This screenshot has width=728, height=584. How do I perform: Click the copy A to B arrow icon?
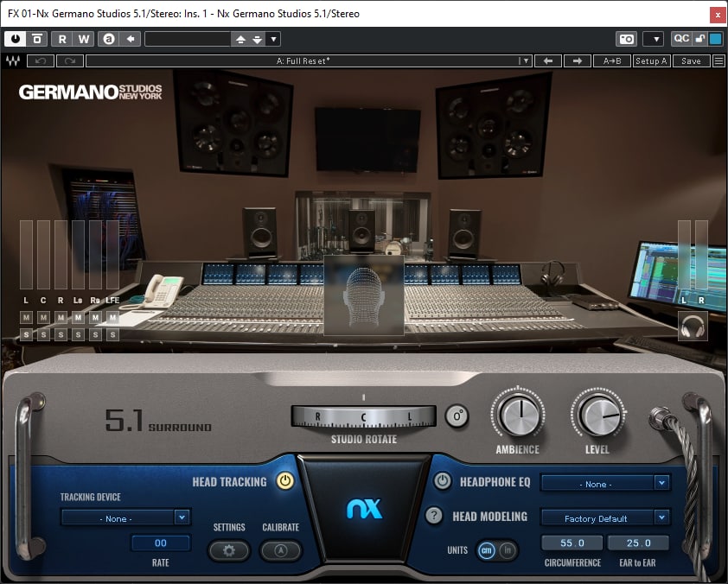click(x=131, y=39)
